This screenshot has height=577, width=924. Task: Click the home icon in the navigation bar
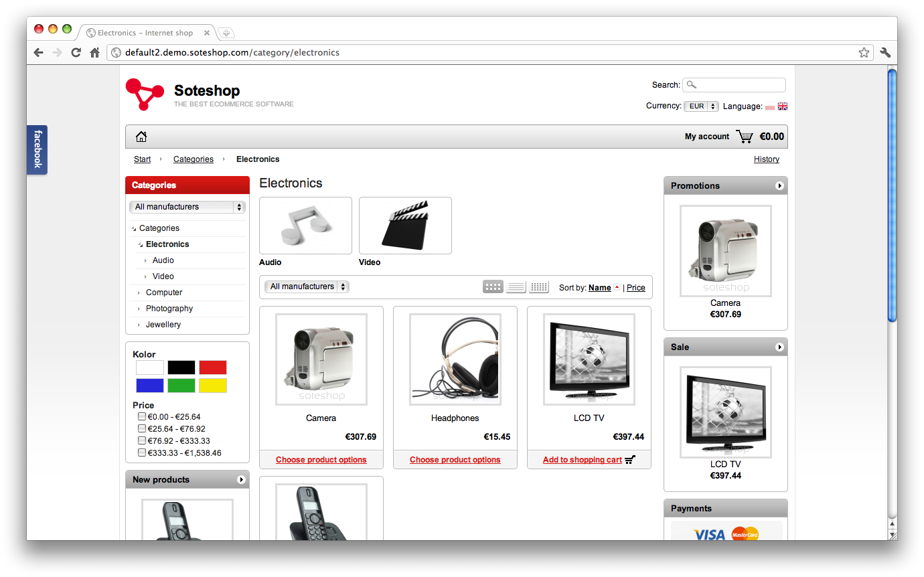(x=141, y=136)
